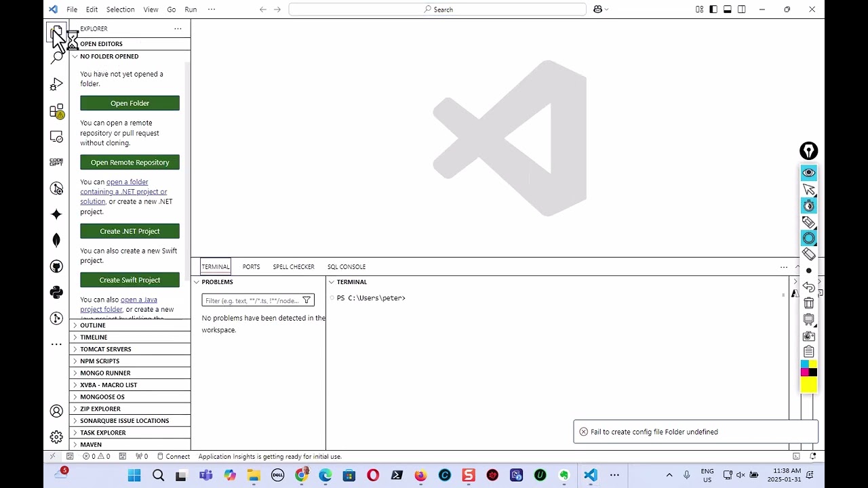This screenshot has height=488, width=868.
Task: Open the Run menu
Action: (x=191, y=9)
